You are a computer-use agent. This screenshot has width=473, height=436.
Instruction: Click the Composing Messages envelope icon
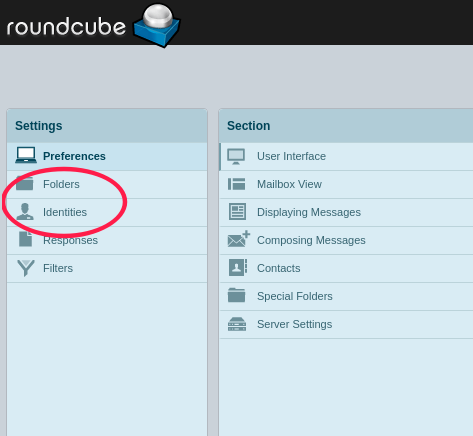tap(239, 239)
